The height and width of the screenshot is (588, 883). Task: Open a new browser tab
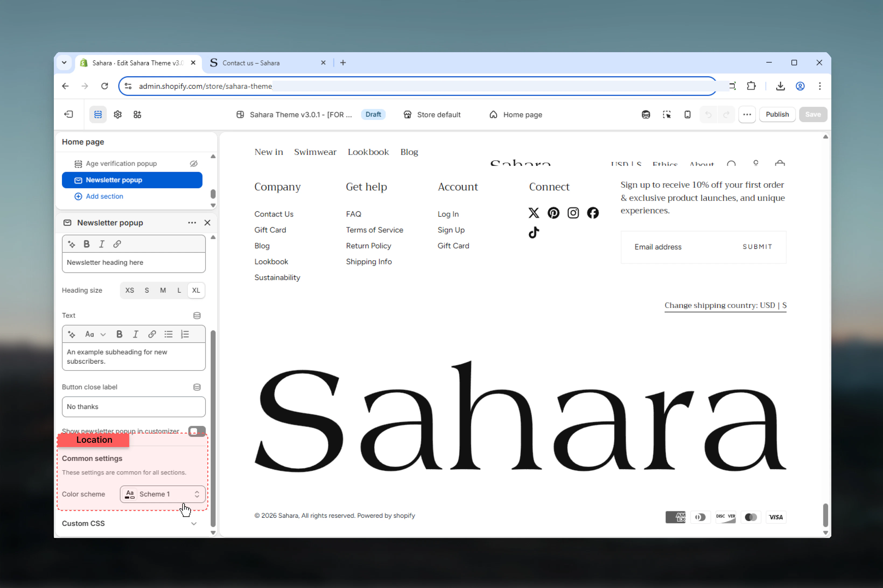[343, 63]
